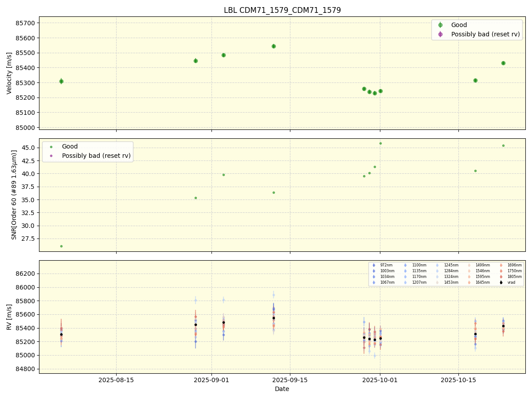532x399 pixels.
Task: Click the 1546nm label in RV legend
Action: coord(482,271)
